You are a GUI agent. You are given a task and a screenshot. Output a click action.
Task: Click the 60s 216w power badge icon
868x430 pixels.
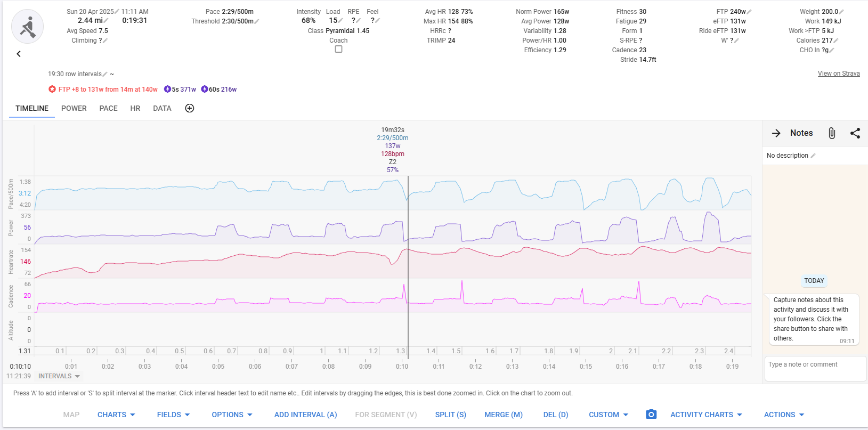tap(205, 90)
